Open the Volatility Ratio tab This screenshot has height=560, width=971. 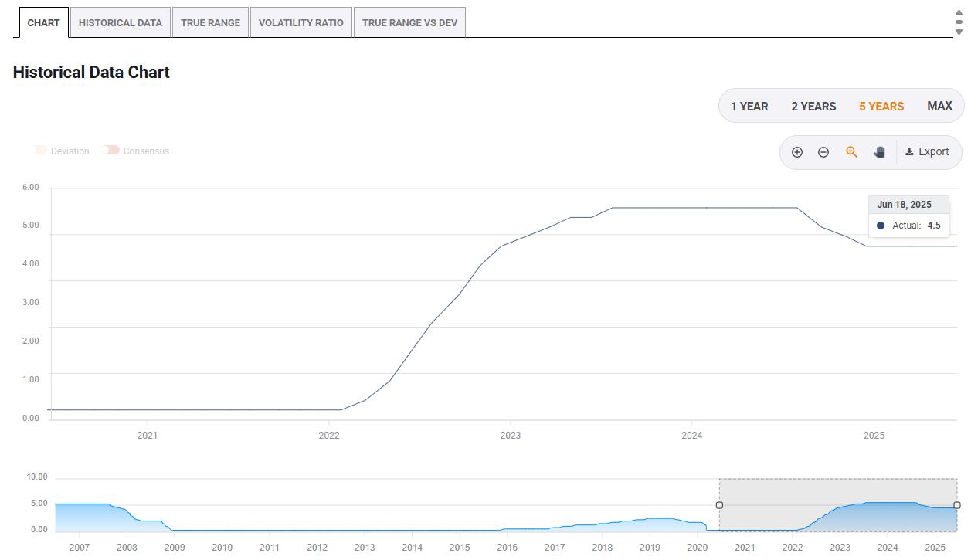(301, 22)
